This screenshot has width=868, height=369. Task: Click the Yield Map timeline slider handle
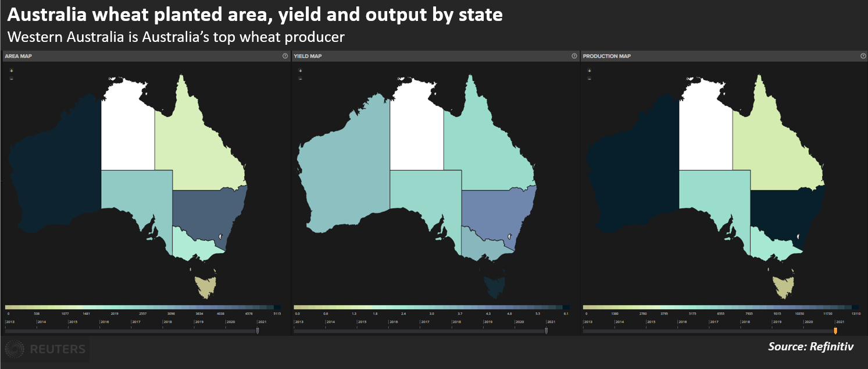tap(546, 331)
